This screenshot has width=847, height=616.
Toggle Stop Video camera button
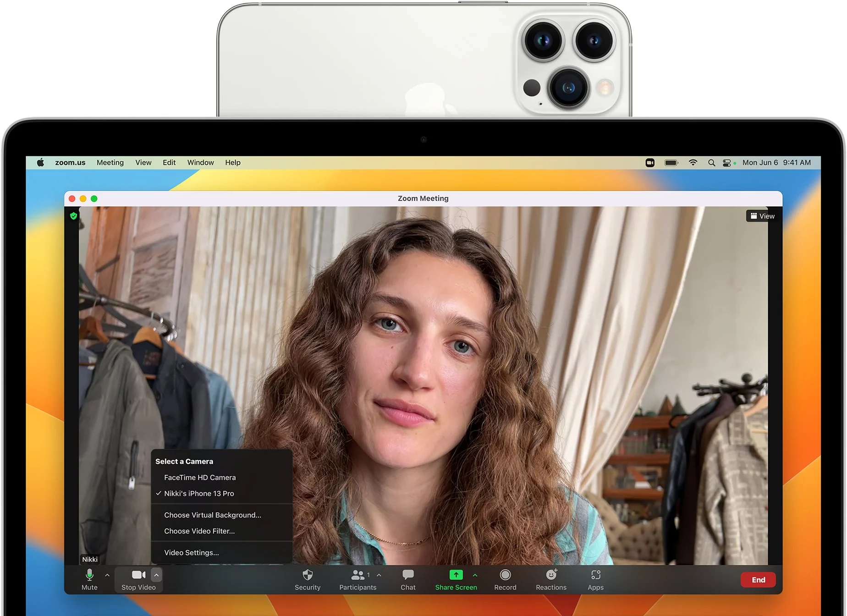[x=138, y=575]
